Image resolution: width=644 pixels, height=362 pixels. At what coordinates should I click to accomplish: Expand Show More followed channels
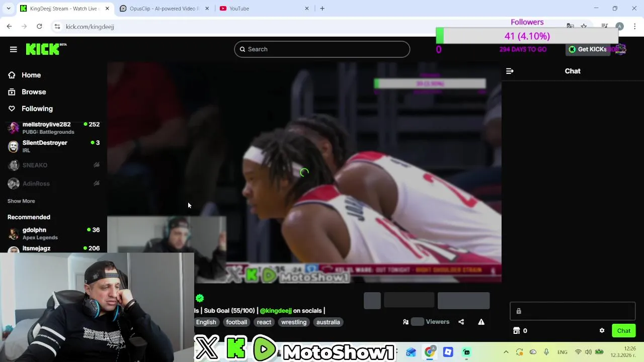tap(21, 201)
